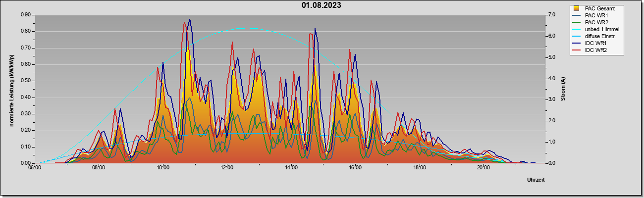Click the Strom (A) axis title
644x198 pixels.
click(563, 89)
